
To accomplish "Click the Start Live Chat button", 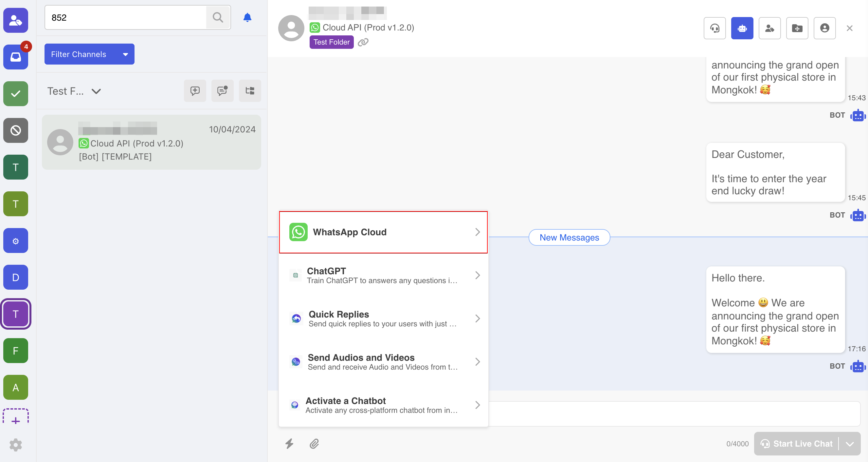I will [797, 444].
